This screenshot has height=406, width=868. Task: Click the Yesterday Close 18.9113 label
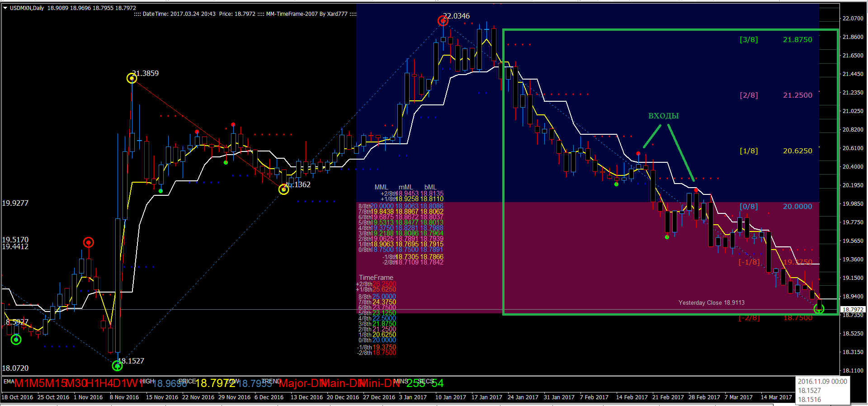point(712,303)
